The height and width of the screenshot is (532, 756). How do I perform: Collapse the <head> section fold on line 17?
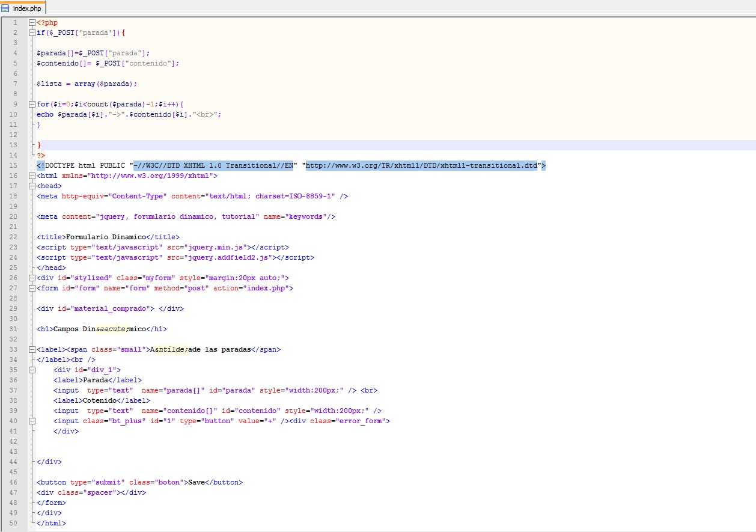click(32, 186)
